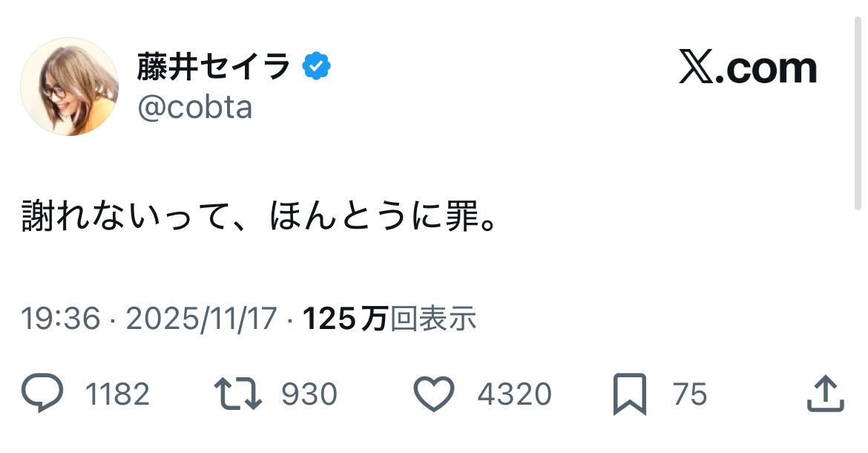Click the blue verified checkmark badge
Image resolution: width=868 pixels, height=453 pixels.
[316, 68]
